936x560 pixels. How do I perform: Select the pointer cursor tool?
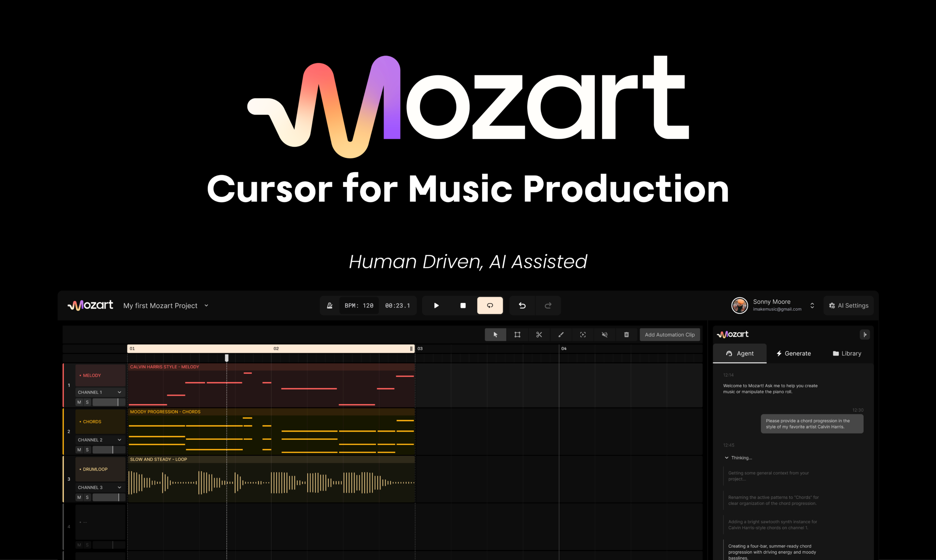pyautogui.click(x=495, y=335)
